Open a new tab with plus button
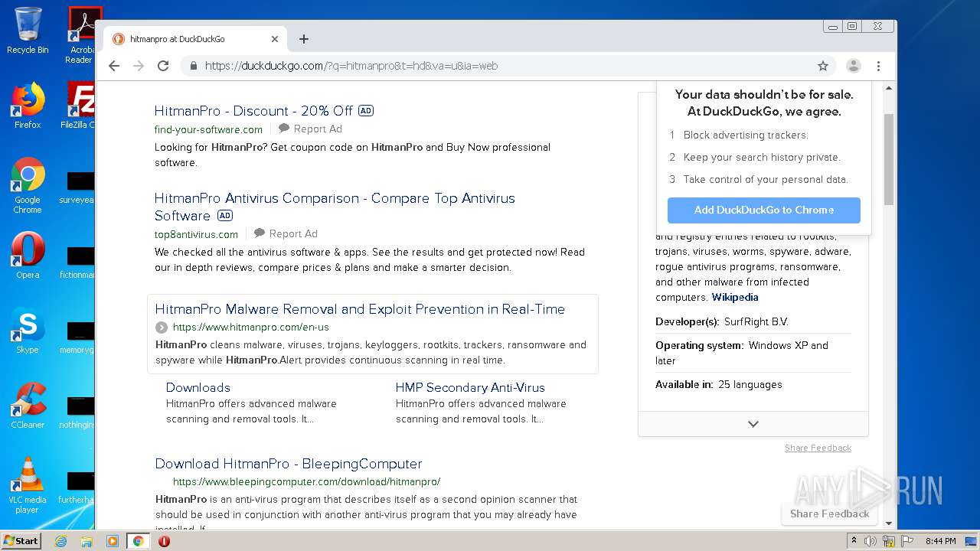The width and height of the screenshot is (980, 551). tap(304, 39)
